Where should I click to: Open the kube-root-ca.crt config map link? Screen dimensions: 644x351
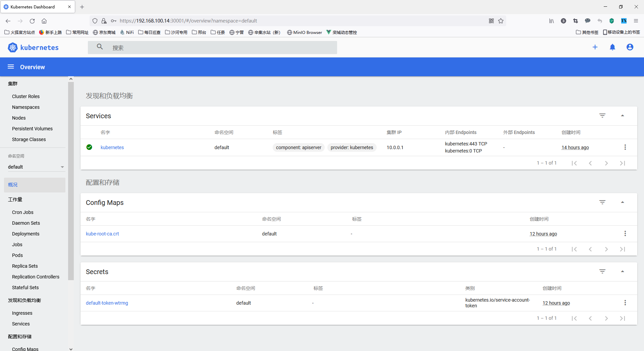tap(102, 234)
